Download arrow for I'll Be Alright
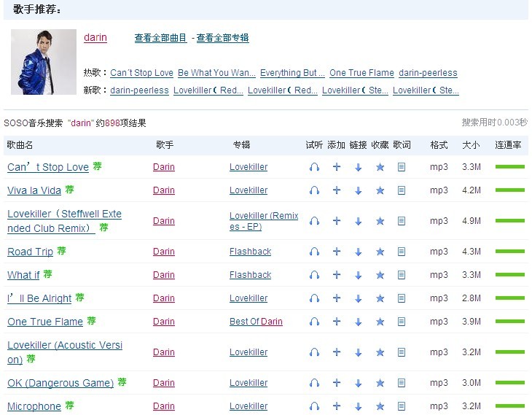 pyautogui.click(x=359, y=298)
